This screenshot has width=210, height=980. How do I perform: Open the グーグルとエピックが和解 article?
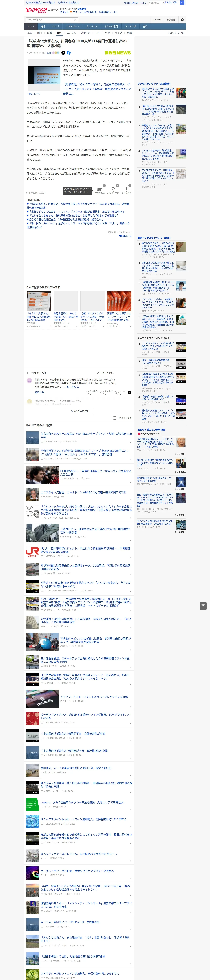click(x=77, y=871)
